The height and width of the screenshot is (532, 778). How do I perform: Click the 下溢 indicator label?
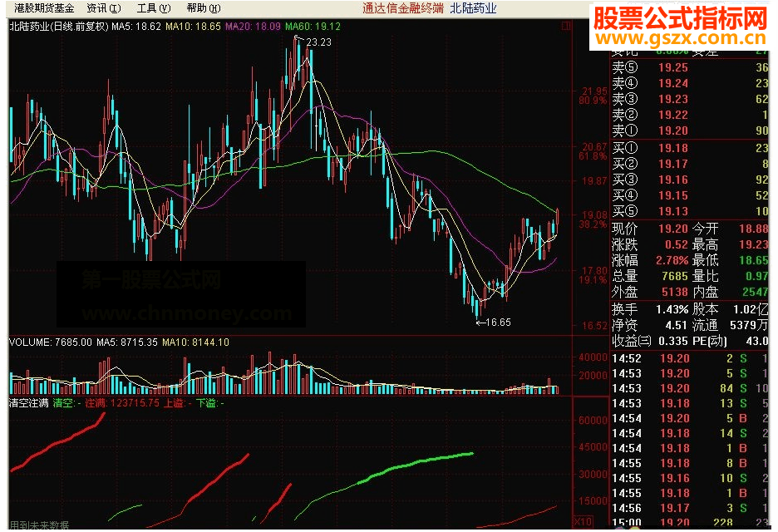[x=210, y=403]
